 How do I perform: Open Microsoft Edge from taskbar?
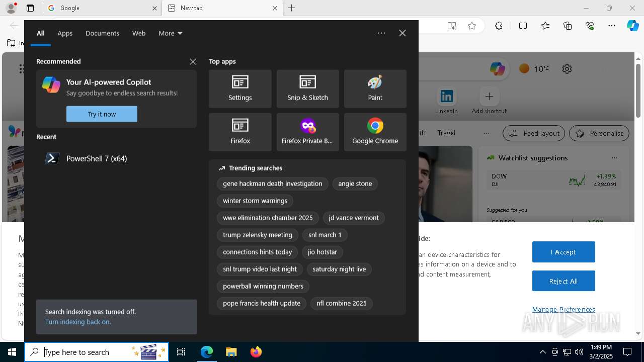pyautogui.click(x=207, y=352)
